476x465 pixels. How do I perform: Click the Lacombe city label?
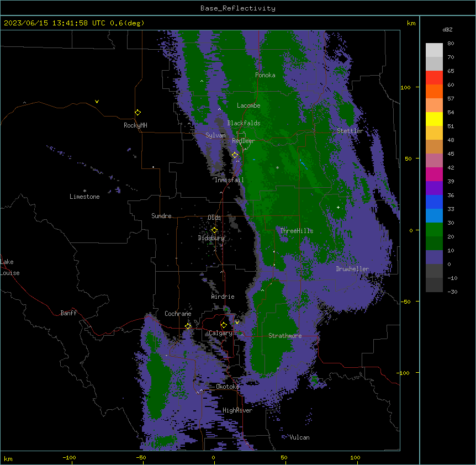pyautogui.click(x=248, y=105)
